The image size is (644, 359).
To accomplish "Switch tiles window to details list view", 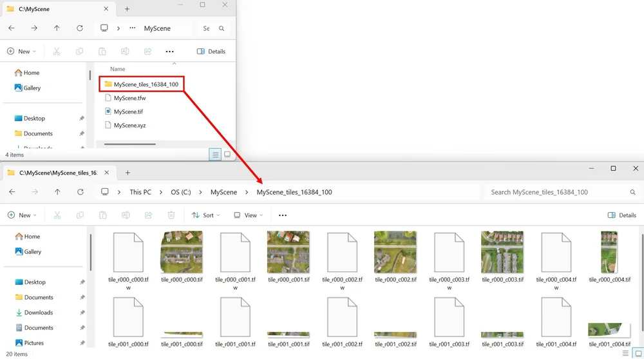I will 625,353.
